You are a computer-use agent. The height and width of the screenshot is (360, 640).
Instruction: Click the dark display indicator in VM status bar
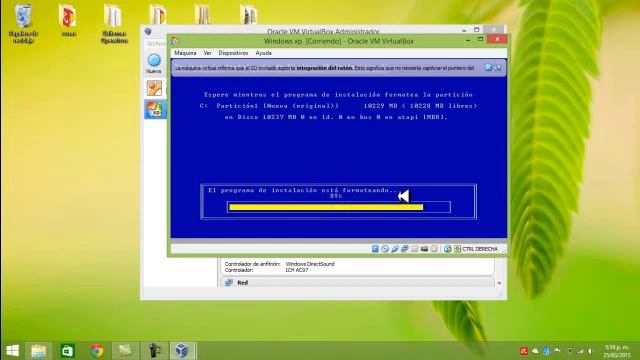click(x=424, y=249)
